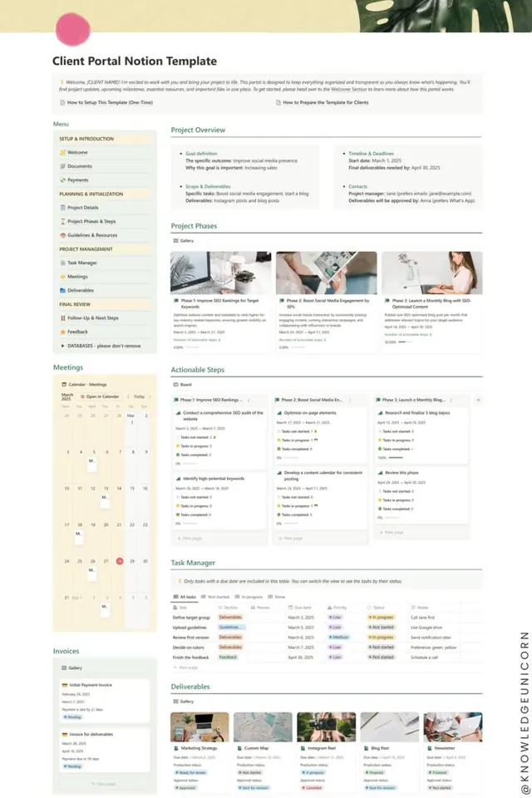Click the Deliverables folder icon in the menu
Viewport: 532px width, 798px height.
(x=62, y=290)
